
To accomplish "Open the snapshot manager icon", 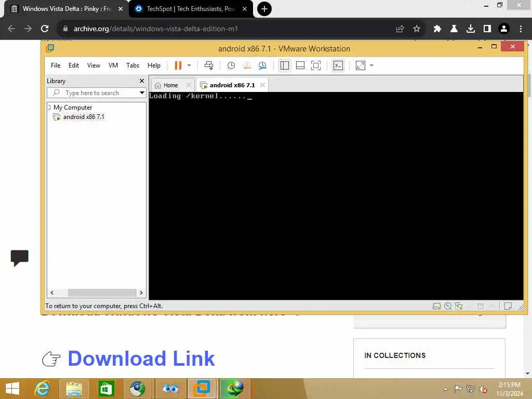I will (x=262, y=65).
